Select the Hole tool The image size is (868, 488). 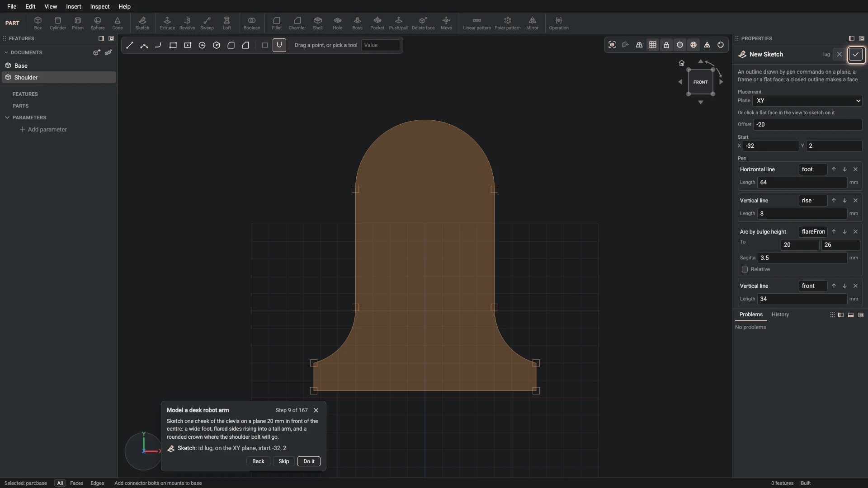[338, 23]
